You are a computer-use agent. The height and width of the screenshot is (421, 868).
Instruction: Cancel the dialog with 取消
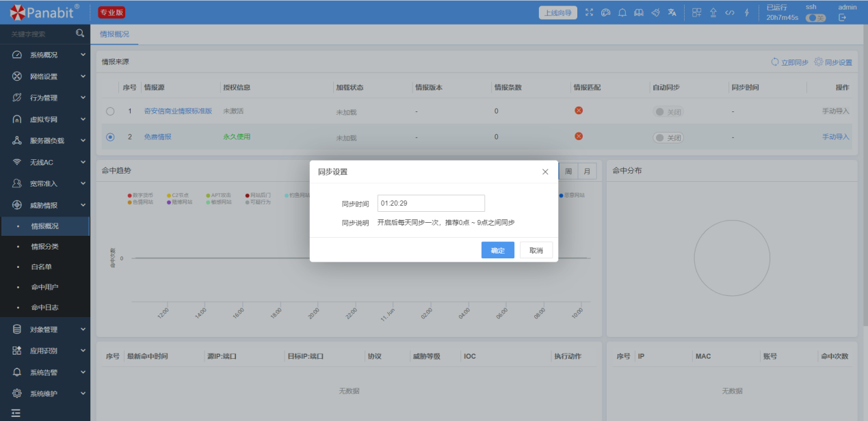pos(536,250)
